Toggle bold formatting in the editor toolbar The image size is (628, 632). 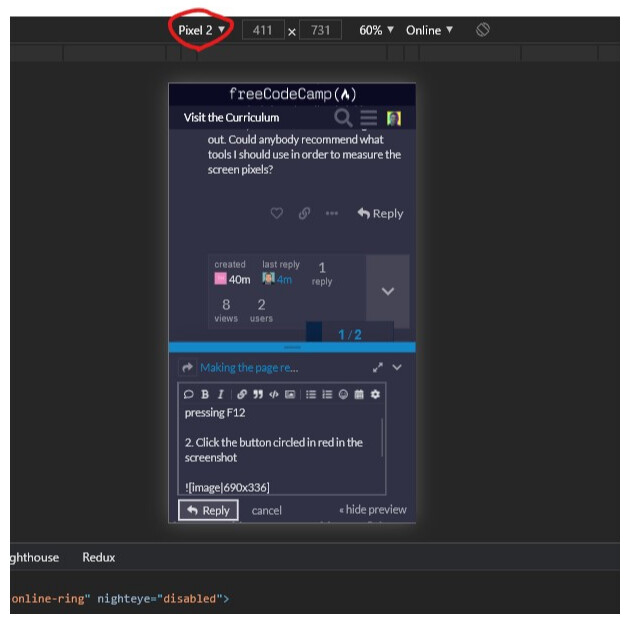tap(205, 394)
